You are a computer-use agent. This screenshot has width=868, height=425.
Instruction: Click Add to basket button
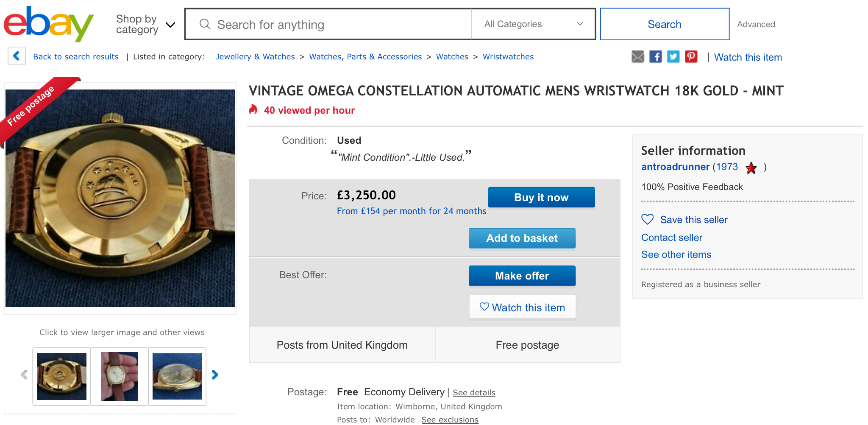tap(522, 238)
